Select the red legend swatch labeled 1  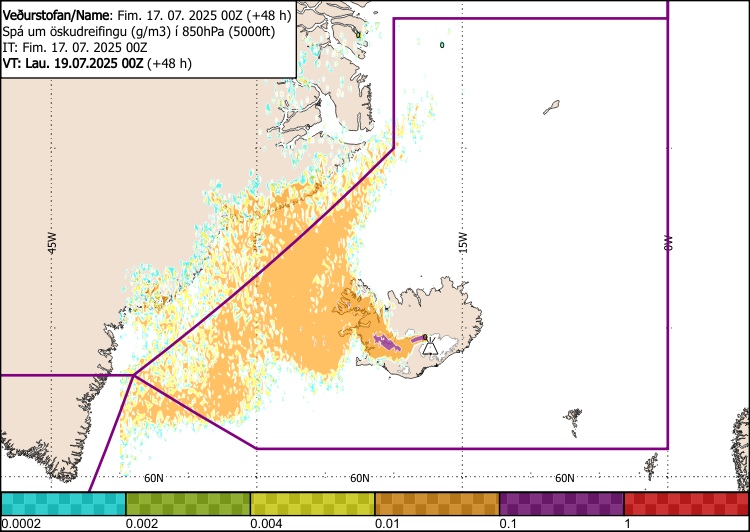(x=686, y=504)
